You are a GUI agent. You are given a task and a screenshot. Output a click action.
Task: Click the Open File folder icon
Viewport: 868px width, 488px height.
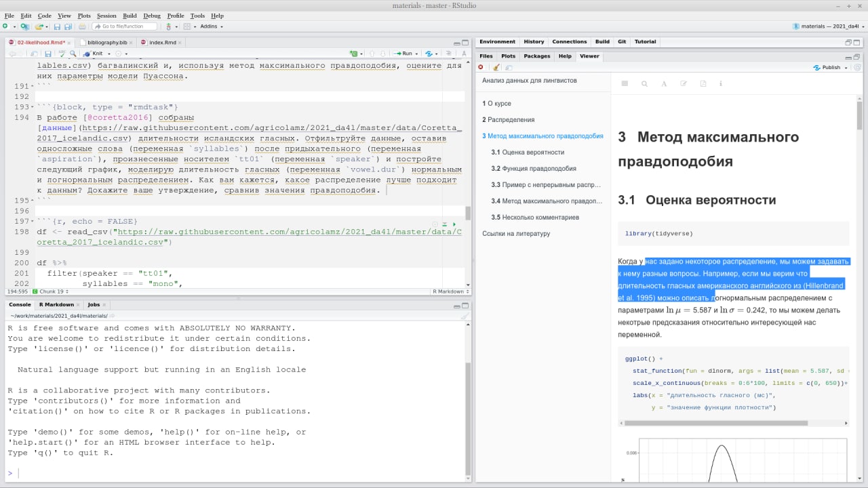pyautogui.click(x=39, y=26)
